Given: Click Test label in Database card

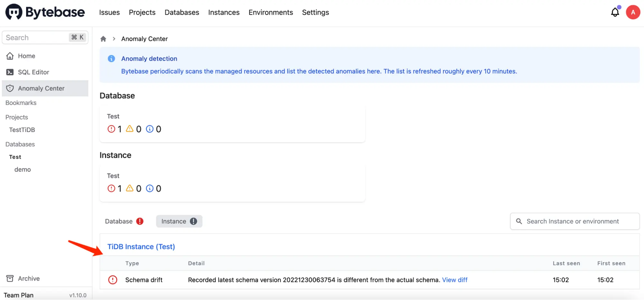Looking at the screenshot, I should point(113,117).
